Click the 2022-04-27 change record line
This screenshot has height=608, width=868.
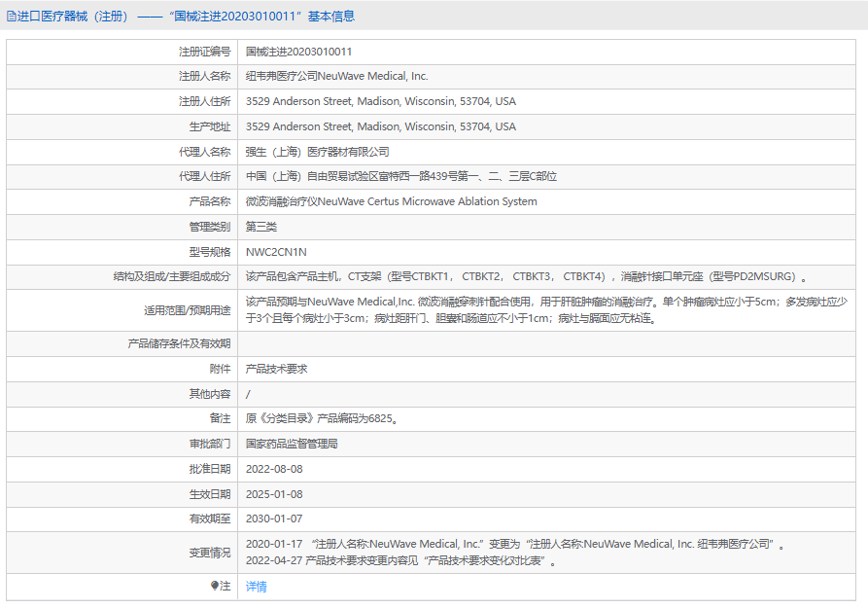point(400,560)
